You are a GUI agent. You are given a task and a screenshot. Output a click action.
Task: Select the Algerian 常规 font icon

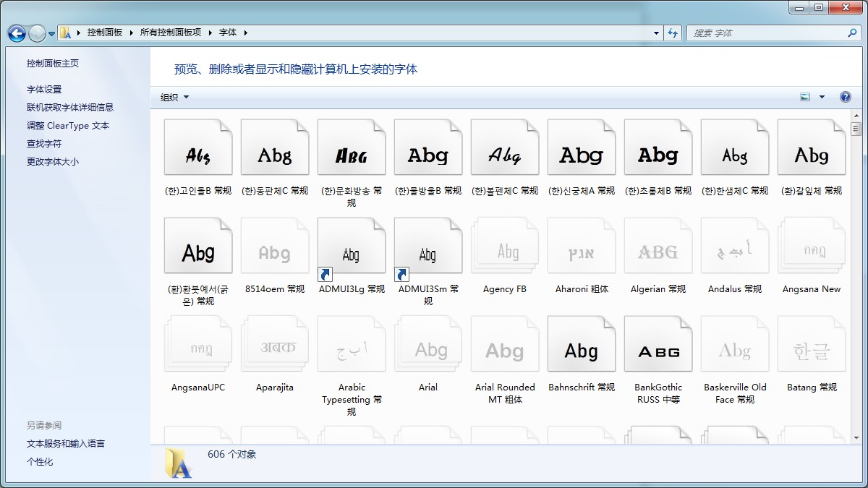click(658, 252)
